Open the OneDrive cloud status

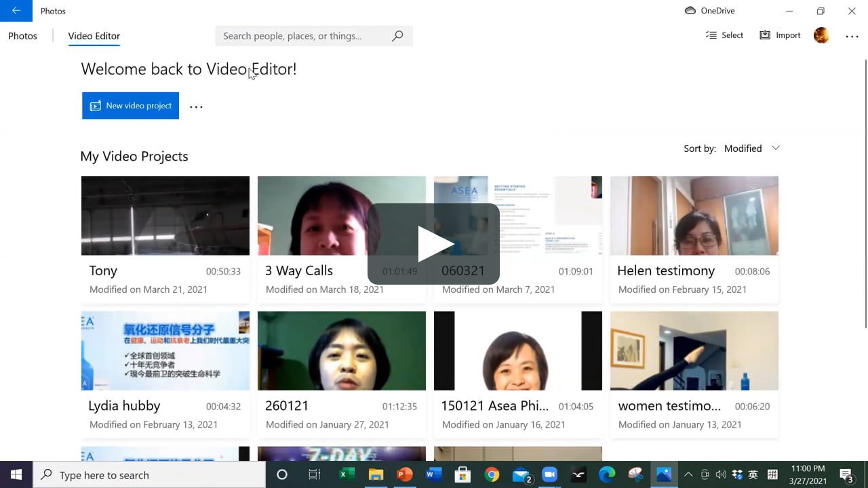(710, 11)
